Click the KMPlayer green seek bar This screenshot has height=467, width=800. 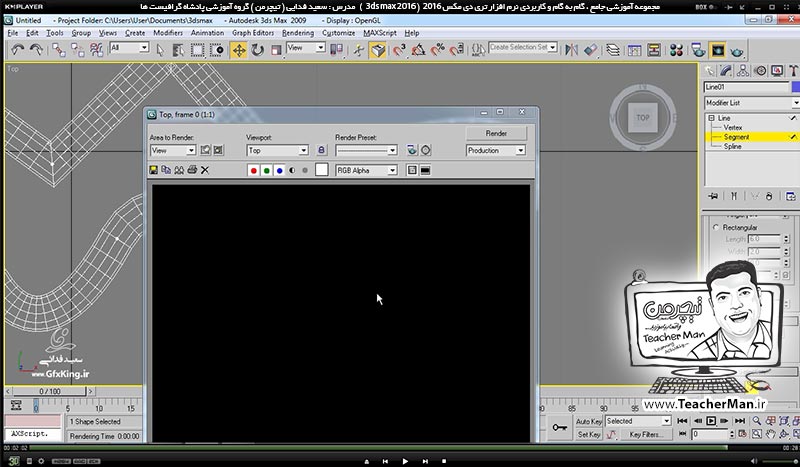[378, 448]
